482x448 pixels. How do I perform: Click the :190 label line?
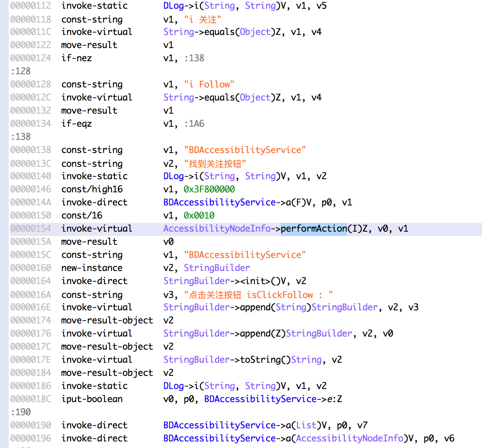pyautogui.click(x=21, y=412)
